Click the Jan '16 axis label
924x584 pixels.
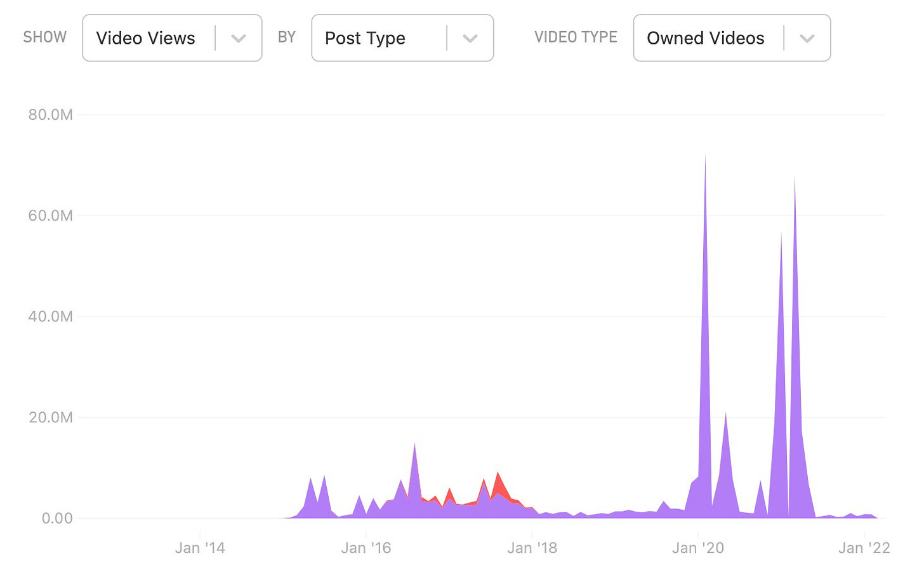pyautogui.click(x=366, y=548)
